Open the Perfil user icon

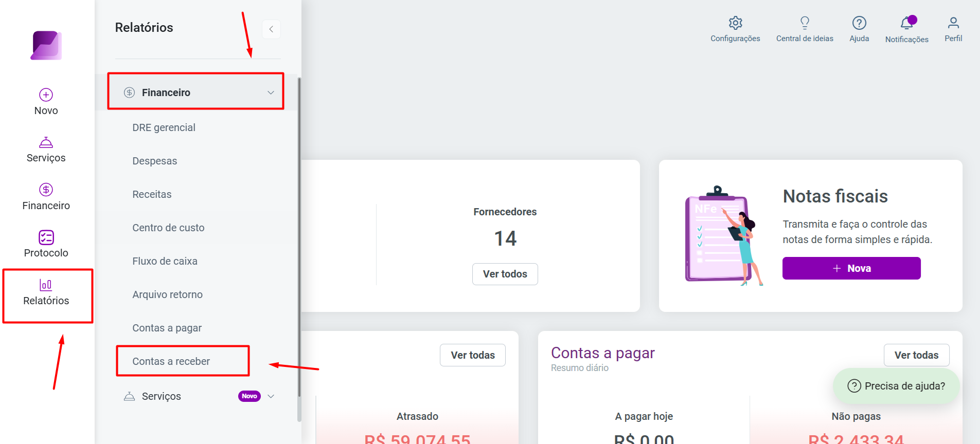(x=953, y=23)
